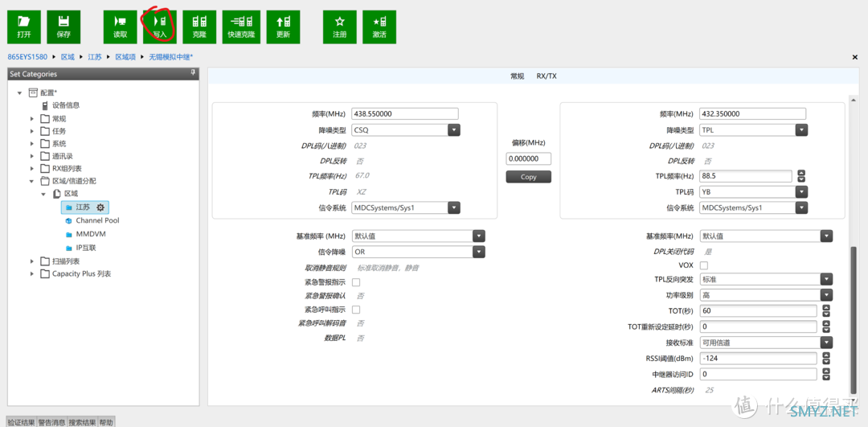868x427 pixels.
Task: Open TX 降噪类型 dropdown showing TPL
Action: (x=801, y=130)
